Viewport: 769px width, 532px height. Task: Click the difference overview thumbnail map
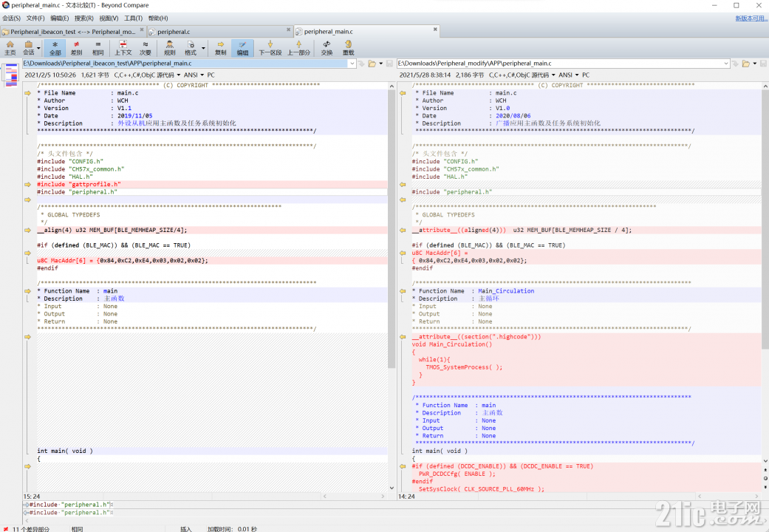(x=11, y=75)
